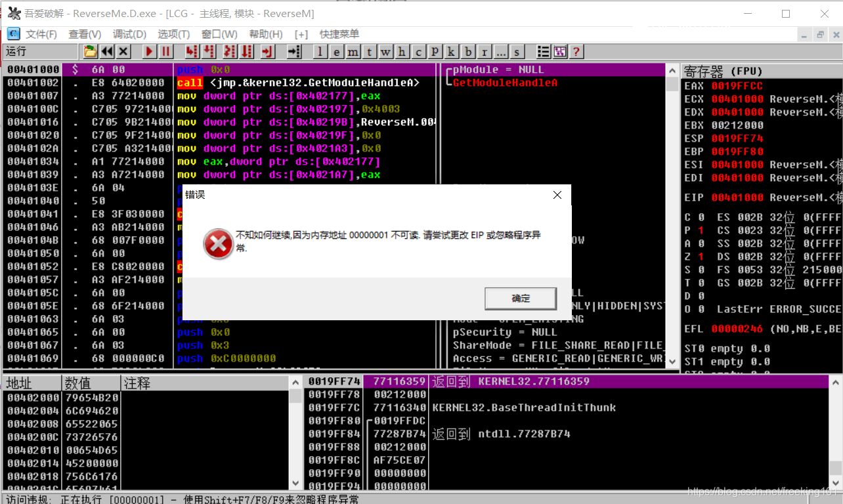Open the [+] menu

pos(301,34)
